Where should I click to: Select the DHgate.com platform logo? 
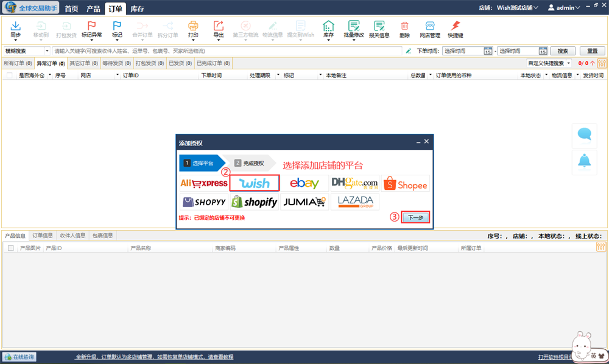[354, 183]
